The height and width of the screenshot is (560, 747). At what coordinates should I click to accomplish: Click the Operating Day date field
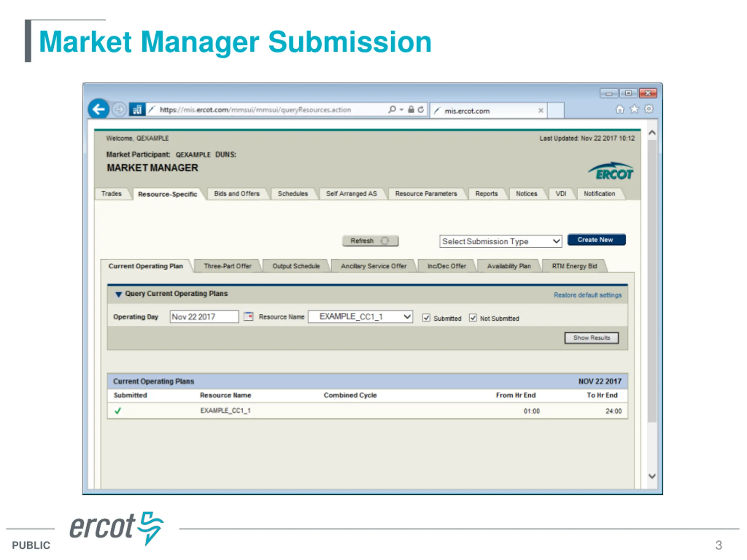pyautogui.click(x=204, y=317)
